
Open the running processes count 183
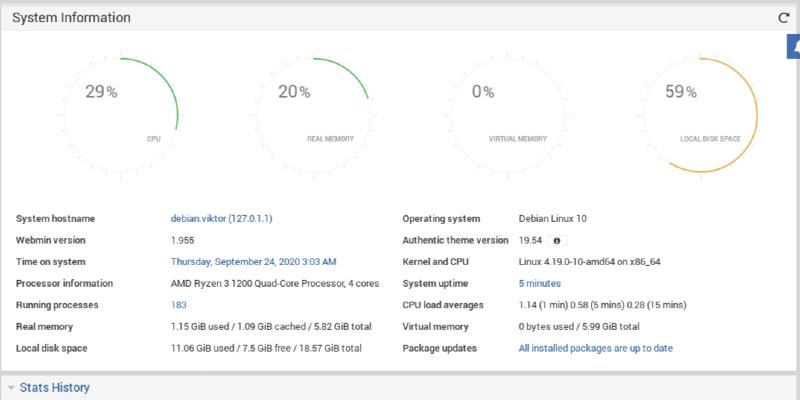[x=180, y=305]
